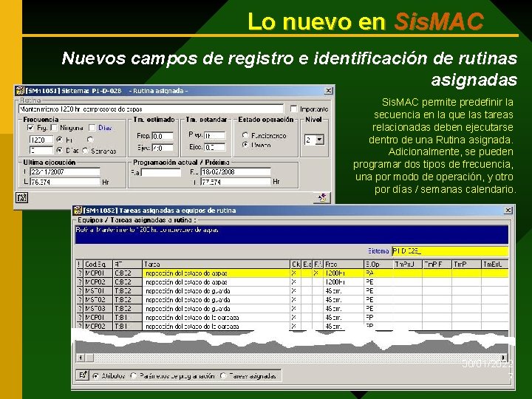
Task: Click the Rutina name input field
Action: [x=151, y=109]
